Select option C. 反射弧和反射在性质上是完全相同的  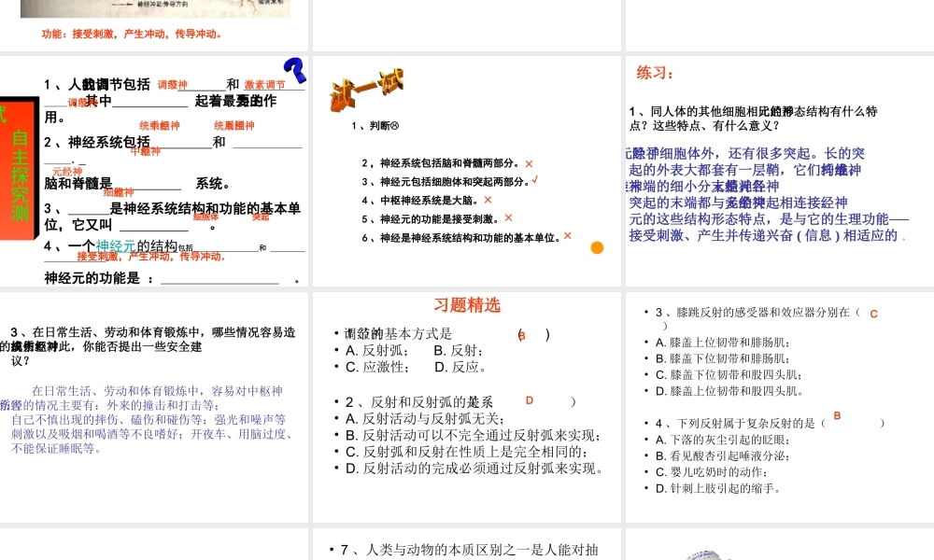coord(468,453)
